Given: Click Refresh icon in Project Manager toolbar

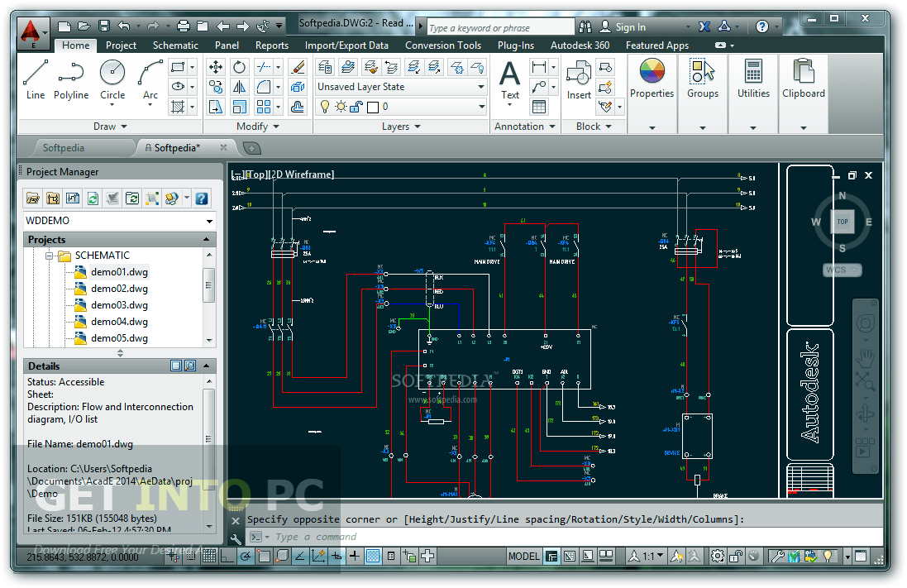Looking at the screenshot, I should tap(93, 198).
